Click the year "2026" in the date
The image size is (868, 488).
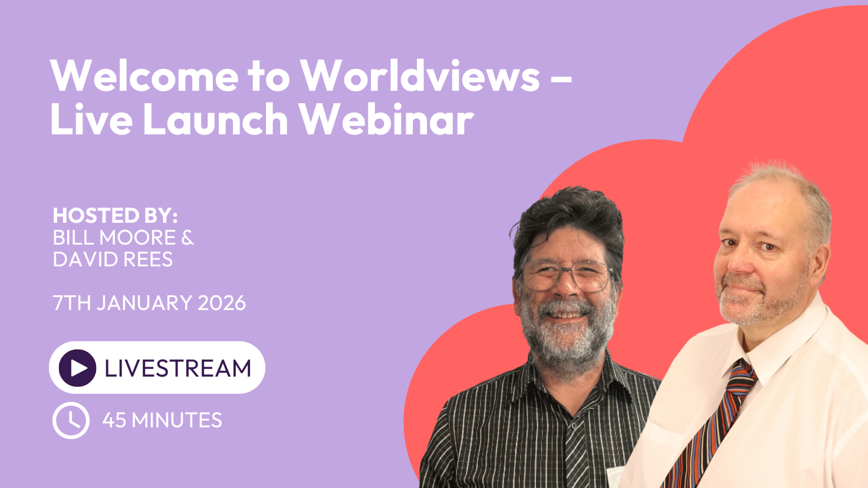pos(222,303)
